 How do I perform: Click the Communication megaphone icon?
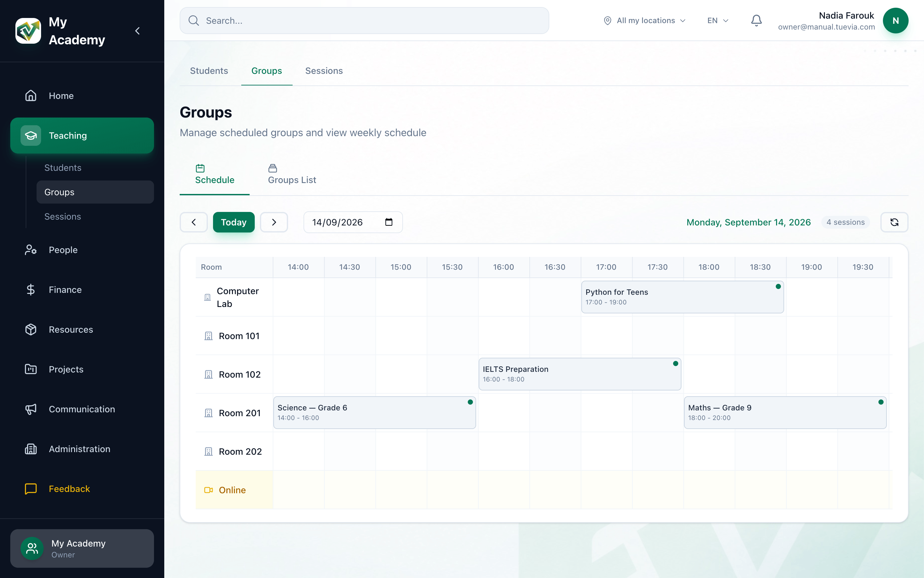point(30,409)
